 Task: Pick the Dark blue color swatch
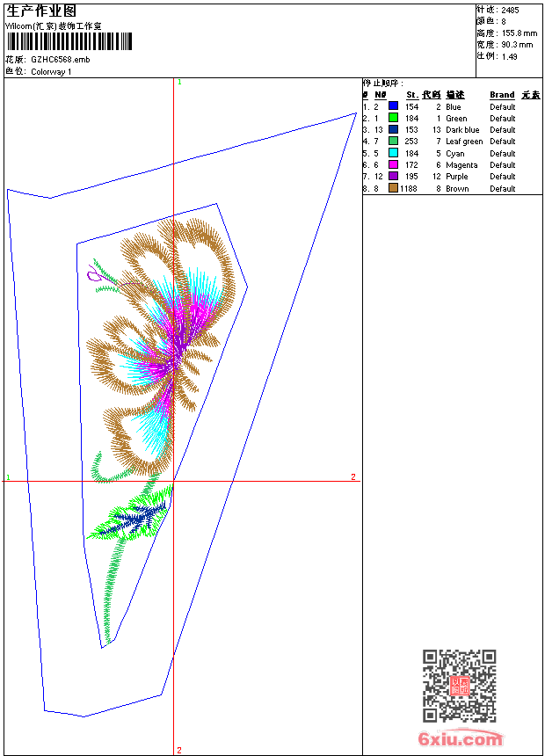393,129
